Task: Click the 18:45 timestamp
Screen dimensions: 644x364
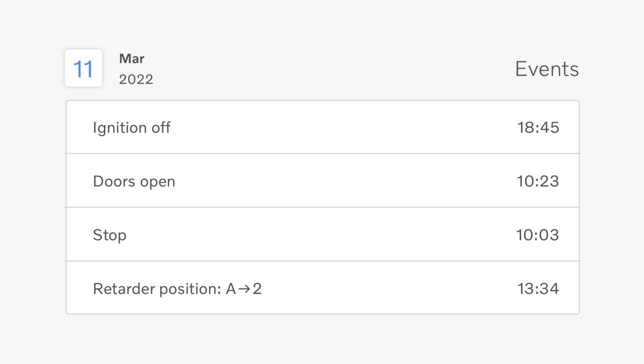Action: (x=538, y=128)
